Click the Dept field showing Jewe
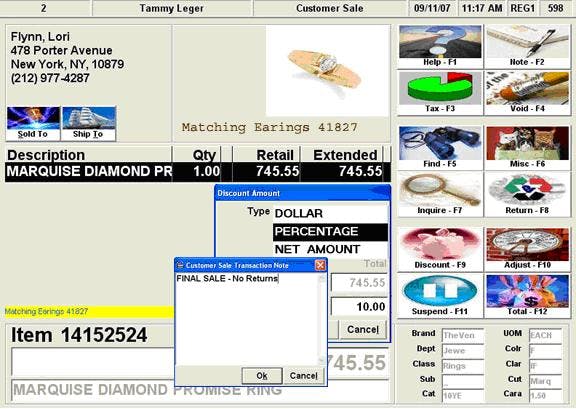The image size is (576, 409). pos(463,351)
